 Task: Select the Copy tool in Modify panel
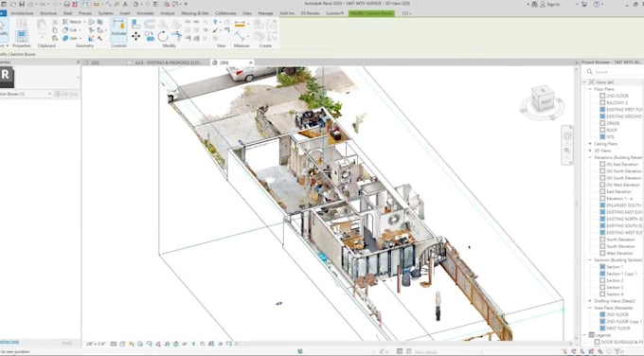click(150, 37)
